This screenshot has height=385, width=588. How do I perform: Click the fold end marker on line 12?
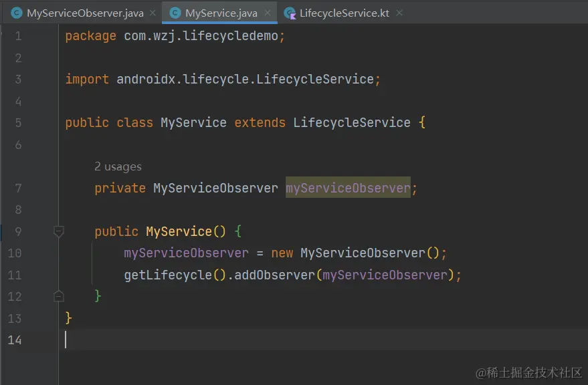pos(58,296)
